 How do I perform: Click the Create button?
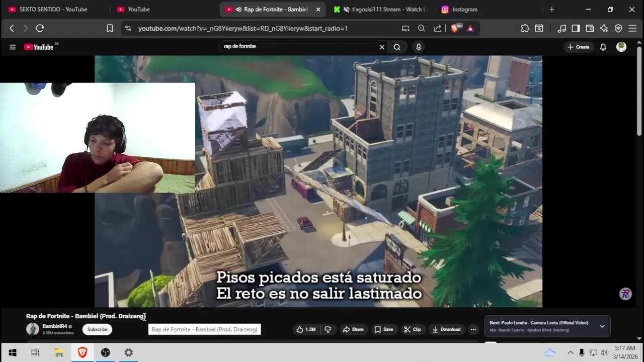coord(578,47)
